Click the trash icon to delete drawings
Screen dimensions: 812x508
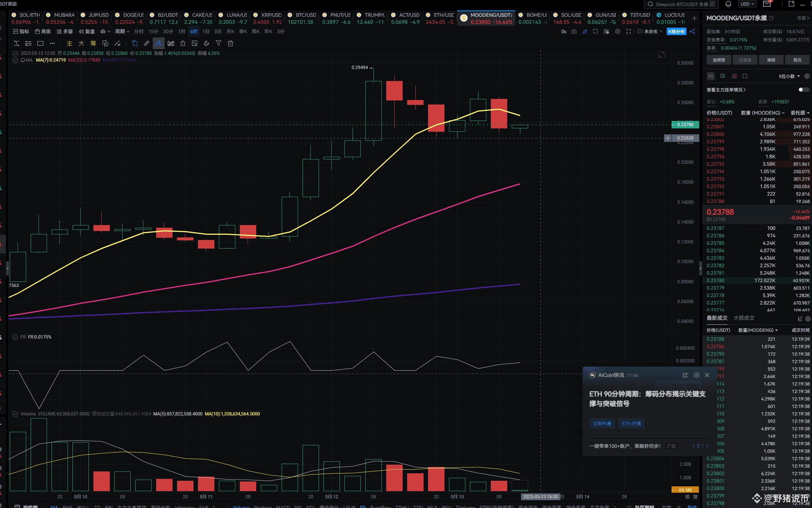tap(230, 43)
